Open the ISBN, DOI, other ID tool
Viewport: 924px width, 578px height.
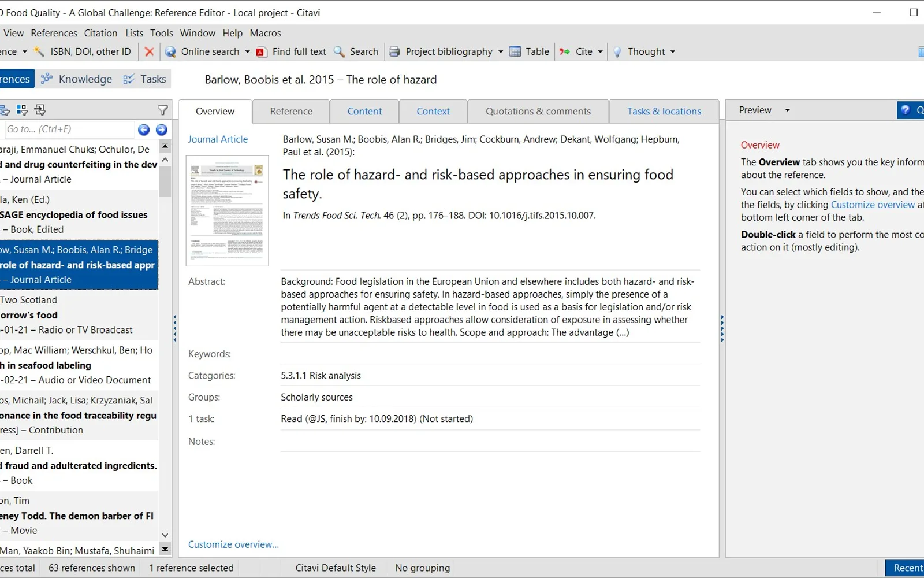83,51
